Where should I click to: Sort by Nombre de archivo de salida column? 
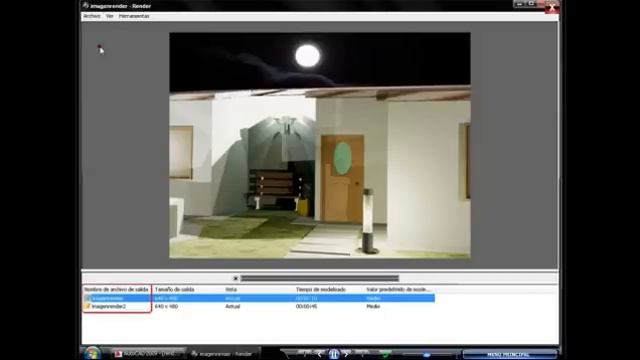(116, 289)
